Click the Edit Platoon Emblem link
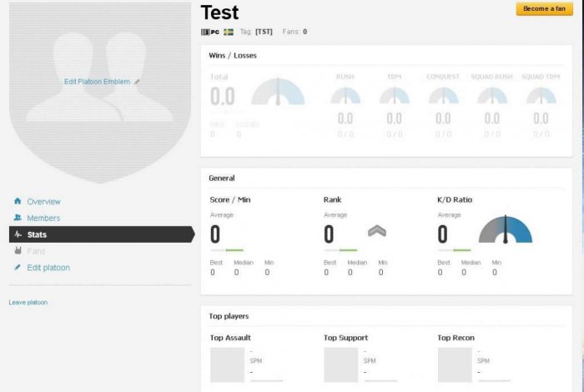Screen dimensions: 584x392 tap(98, 82)
